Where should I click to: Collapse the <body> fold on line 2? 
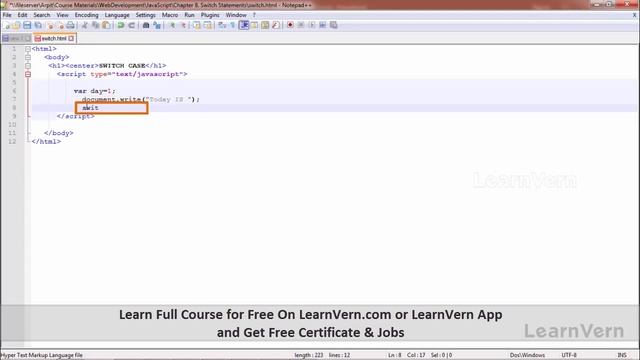[x=28, y=58]
